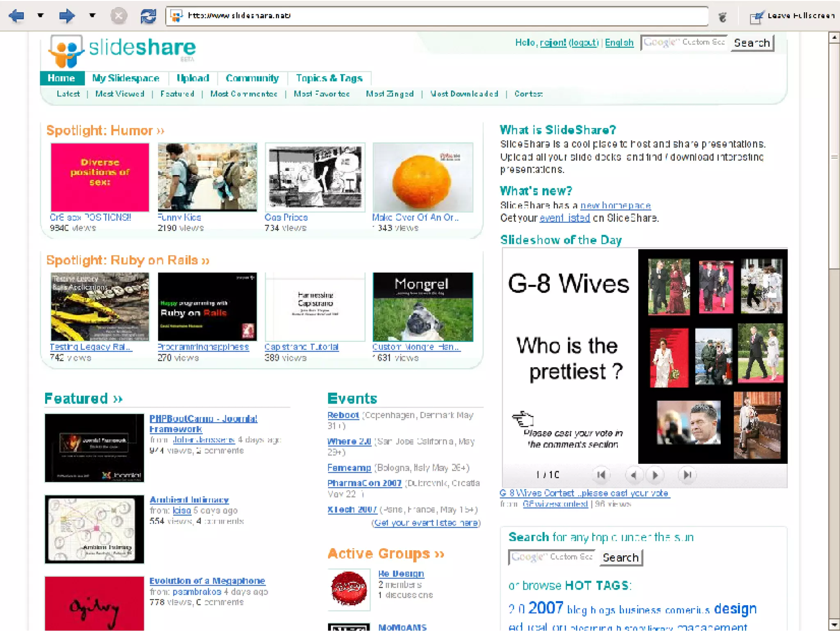
Task: Click the stop loading icon
Action: pyautogui.click(x=119, y=16)
